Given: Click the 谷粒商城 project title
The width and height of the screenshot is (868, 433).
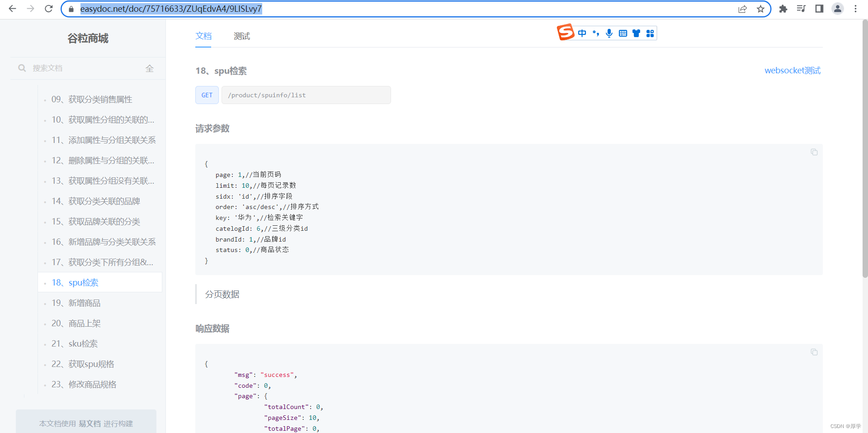Looking at the screenshot, I should pyautogui.click(x=88, y=38).
